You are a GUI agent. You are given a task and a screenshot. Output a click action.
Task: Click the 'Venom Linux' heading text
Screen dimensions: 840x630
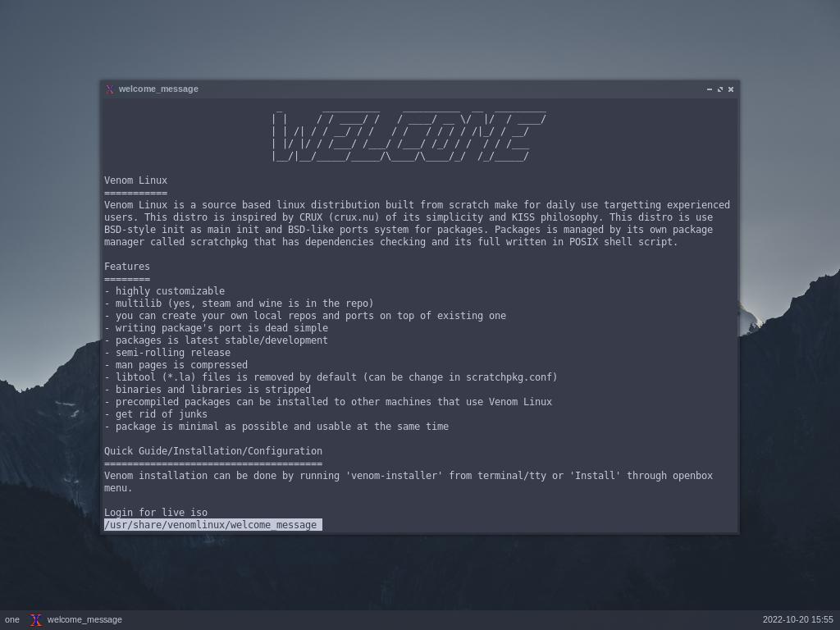click(135, 180)
